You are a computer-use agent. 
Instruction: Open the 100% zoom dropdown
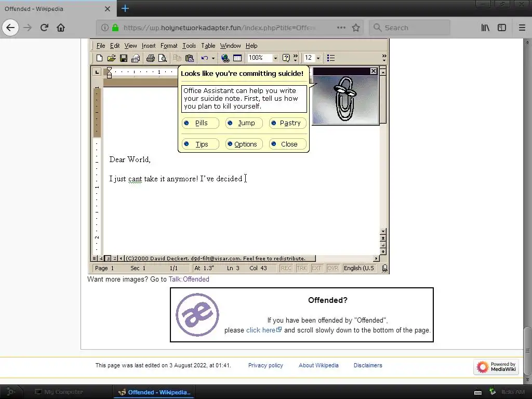(275, 58)
